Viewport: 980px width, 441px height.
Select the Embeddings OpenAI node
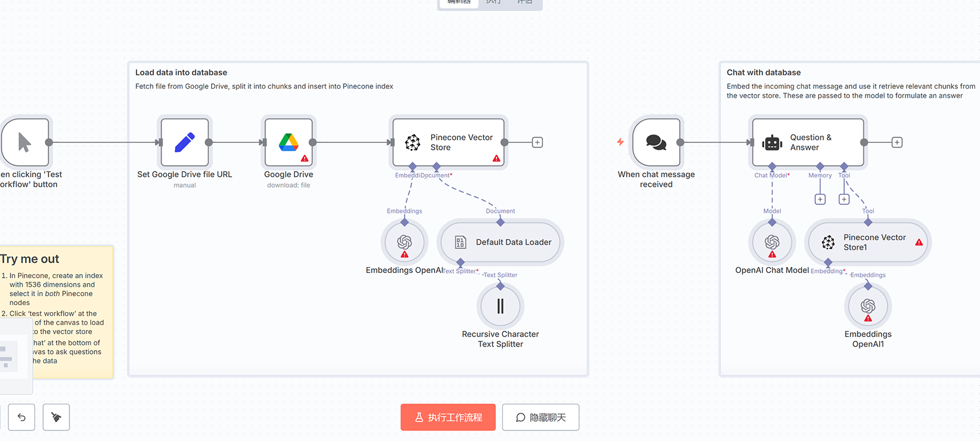[404, 242]
